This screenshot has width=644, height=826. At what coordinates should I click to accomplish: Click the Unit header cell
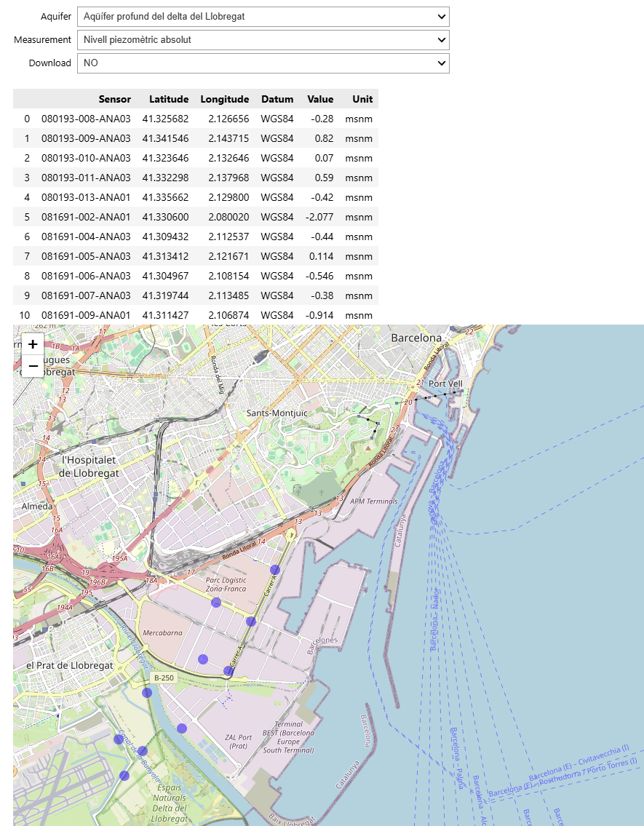[361, 99]
